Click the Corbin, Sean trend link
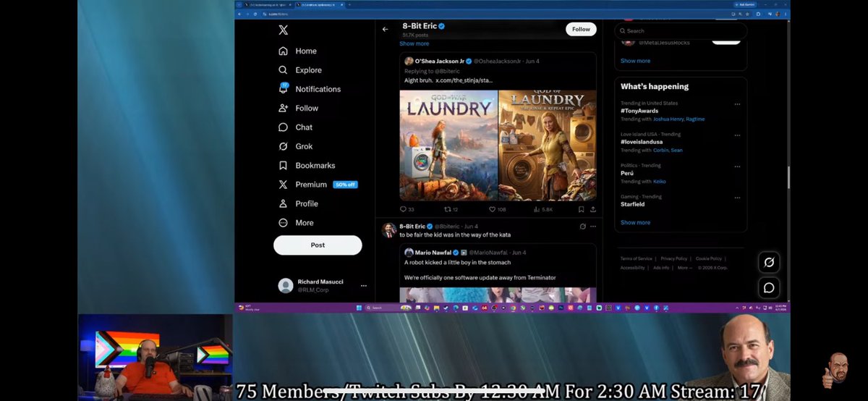Viewport: 868px width, 401px height. [668, 150]
